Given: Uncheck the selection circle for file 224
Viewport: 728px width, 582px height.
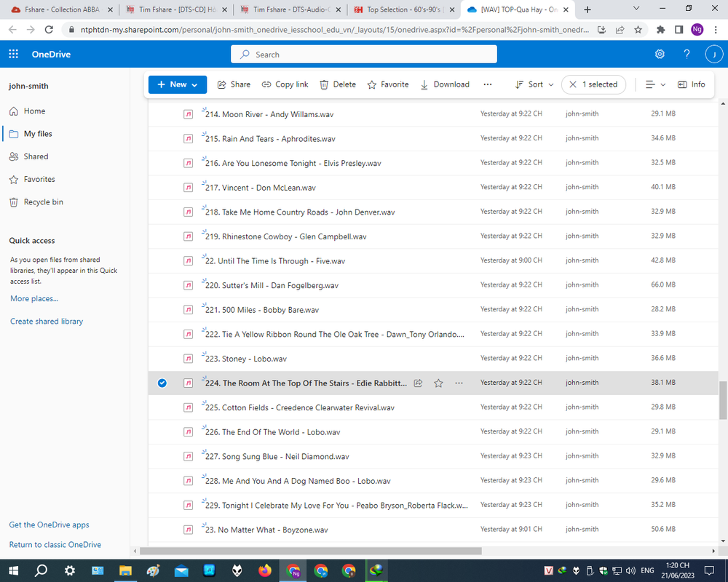Looking at the screenshot, I should coord(162,383).
